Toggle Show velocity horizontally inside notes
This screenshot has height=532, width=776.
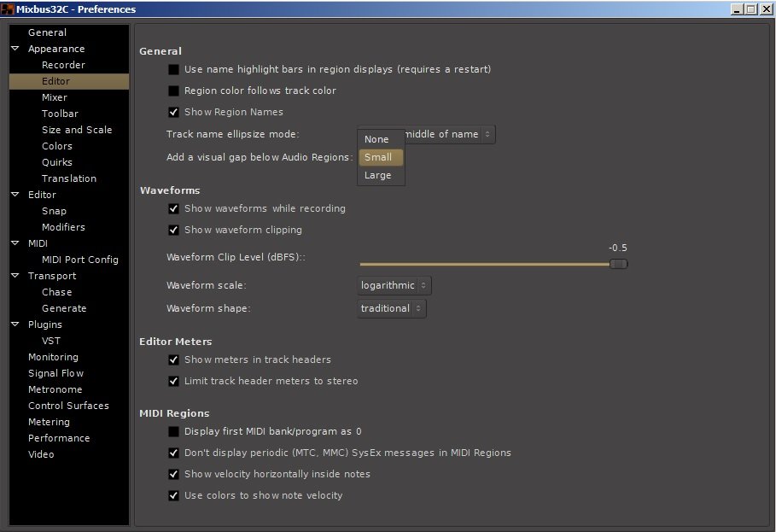173,474
